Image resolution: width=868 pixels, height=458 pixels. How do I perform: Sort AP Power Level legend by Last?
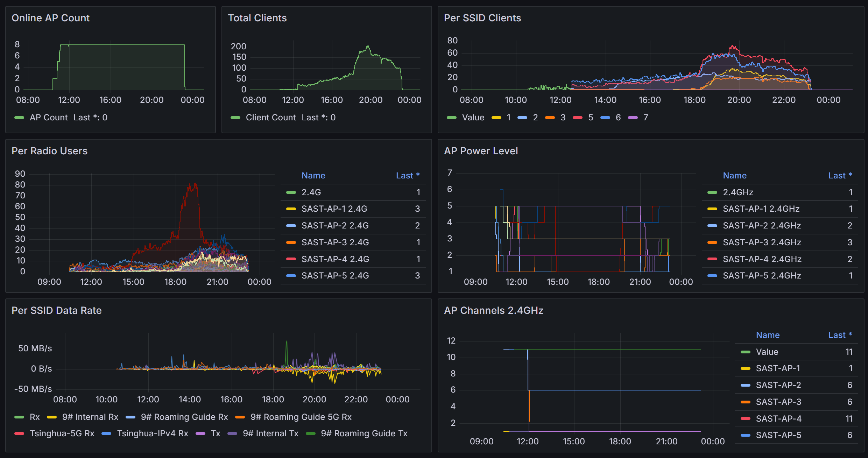pyautogui.click(x=840, y=176)
